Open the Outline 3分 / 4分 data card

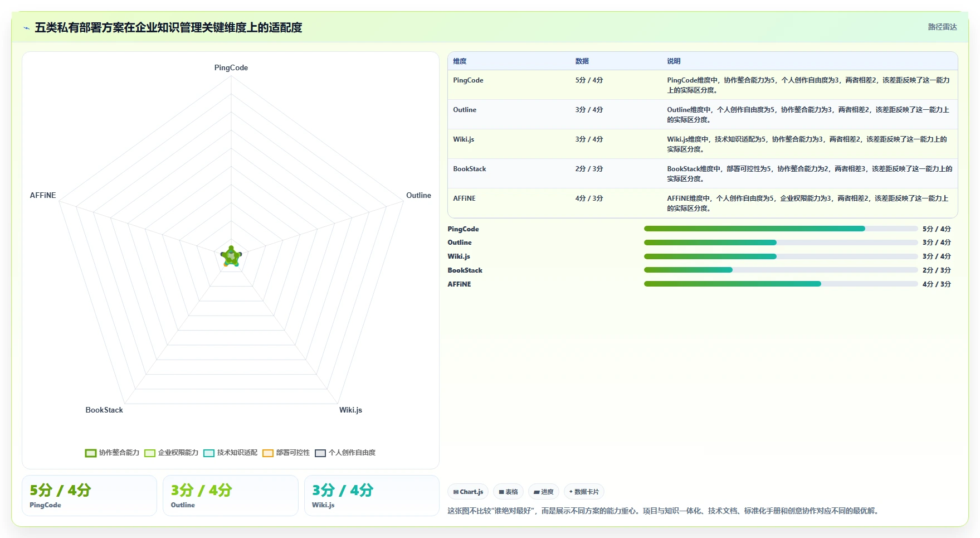(x=231, y=496)
